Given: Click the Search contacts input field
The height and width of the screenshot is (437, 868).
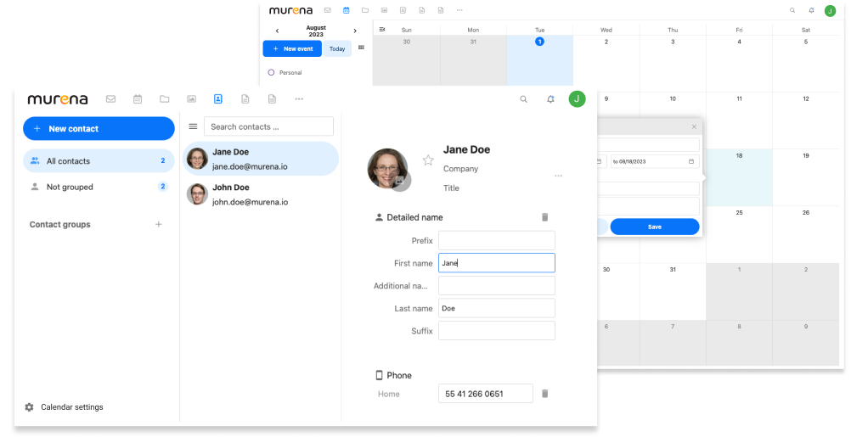Looking at the screenshot, I should (268, 126).
